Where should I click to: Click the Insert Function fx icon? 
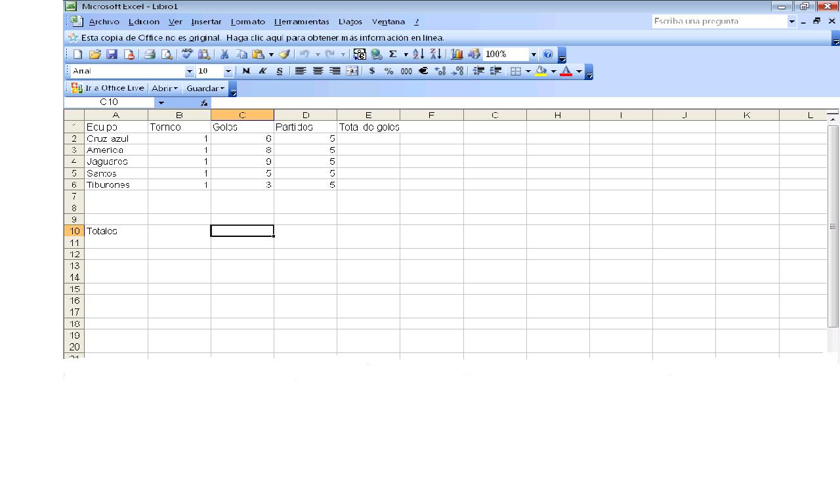[x=203, y=102]
